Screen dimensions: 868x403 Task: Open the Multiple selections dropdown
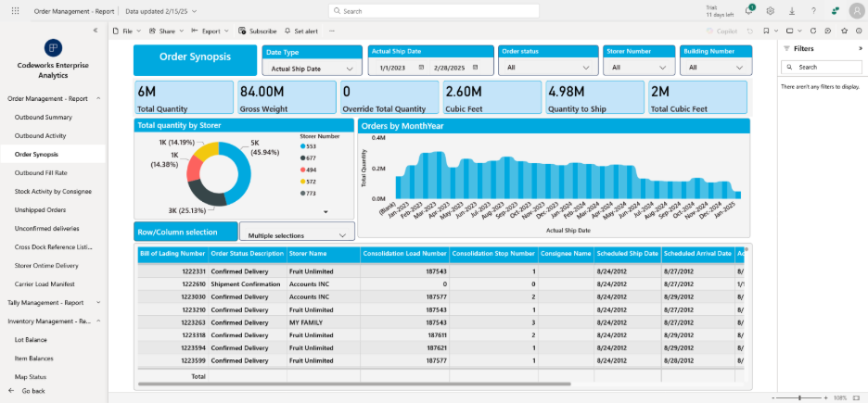click(298, 235)
